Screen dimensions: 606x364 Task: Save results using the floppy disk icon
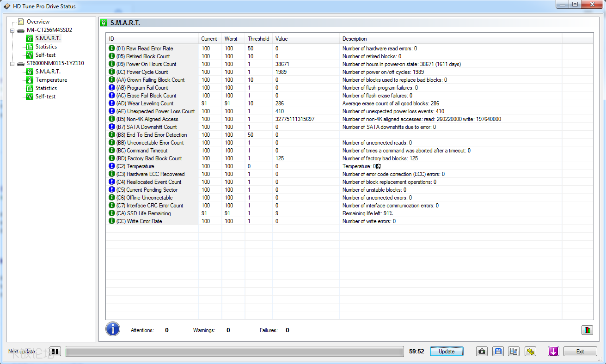[498, 352]
